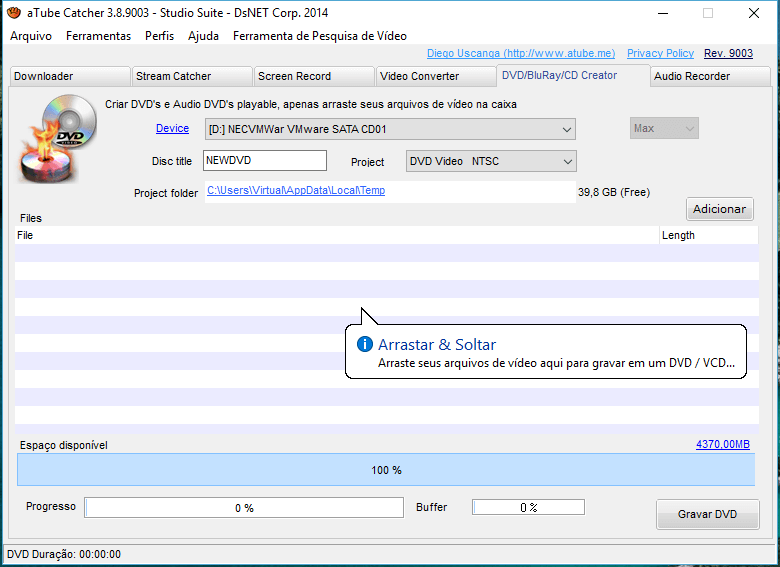This screenshot has height=567, width=780.
Task: Open the Privacy Policy link
Action: [660, 53]
